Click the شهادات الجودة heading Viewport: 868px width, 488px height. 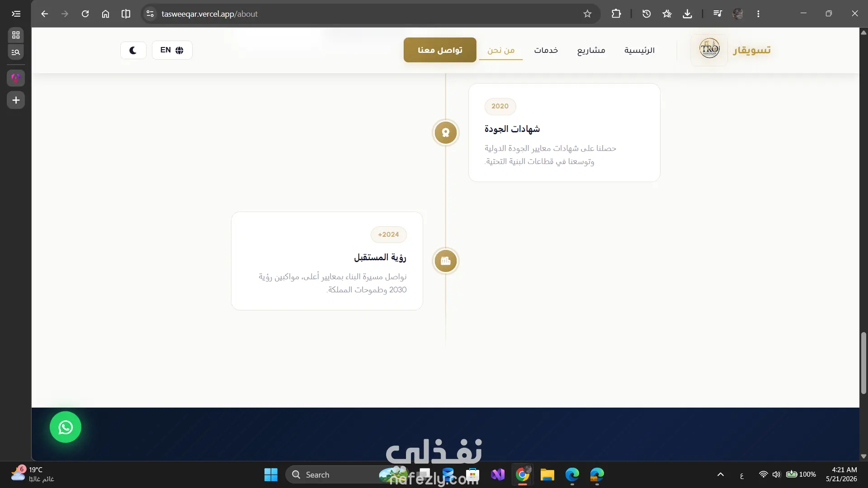512,129
